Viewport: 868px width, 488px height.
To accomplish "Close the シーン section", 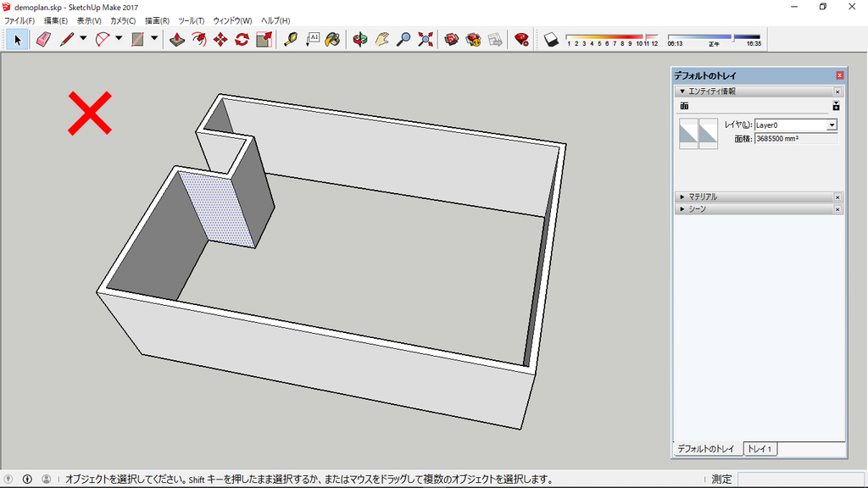I will [837, 209].
